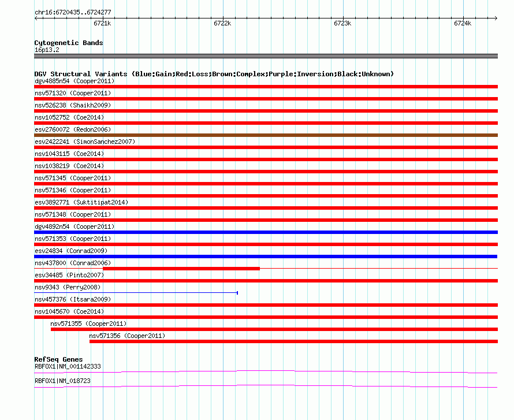Select the thick red segment of nsv437800
Screen dimensions: 514x420
coord(181,269)
